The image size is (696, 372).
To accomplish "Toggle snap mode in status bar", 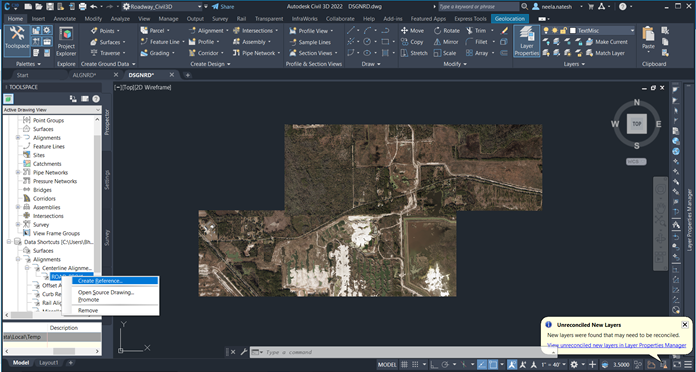I will tap(415, 364).
